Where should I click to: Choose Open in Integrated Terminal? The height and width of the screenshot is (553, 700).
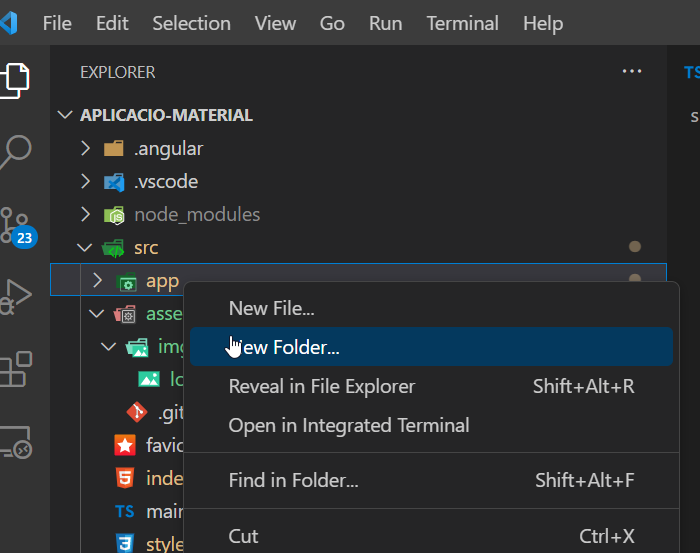click(x=348, y=425)
